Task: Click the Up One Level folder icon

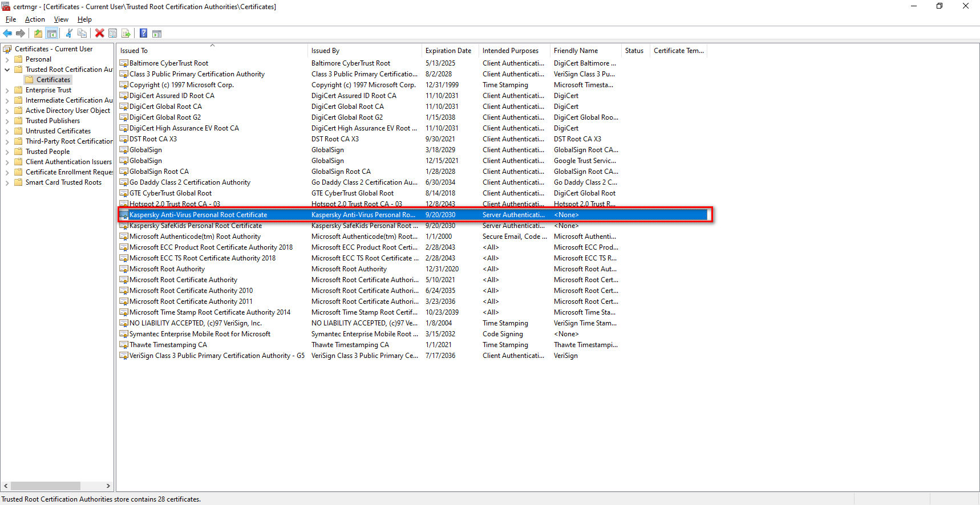Action: 38,33
